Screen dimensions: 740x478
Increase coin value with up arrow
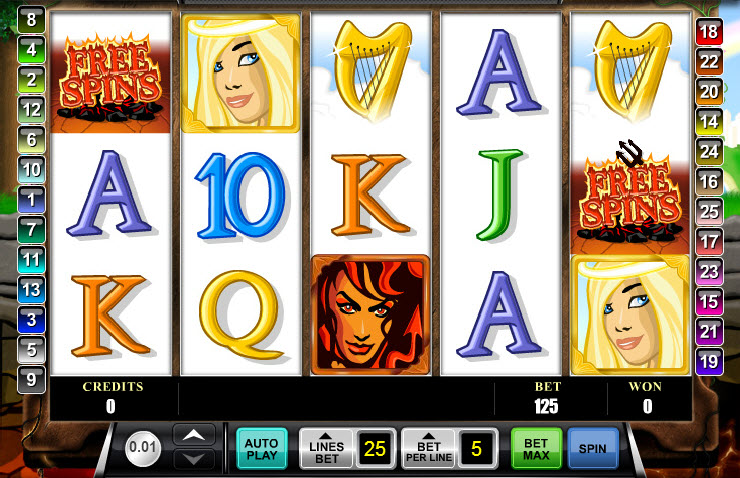pos(194,435)
